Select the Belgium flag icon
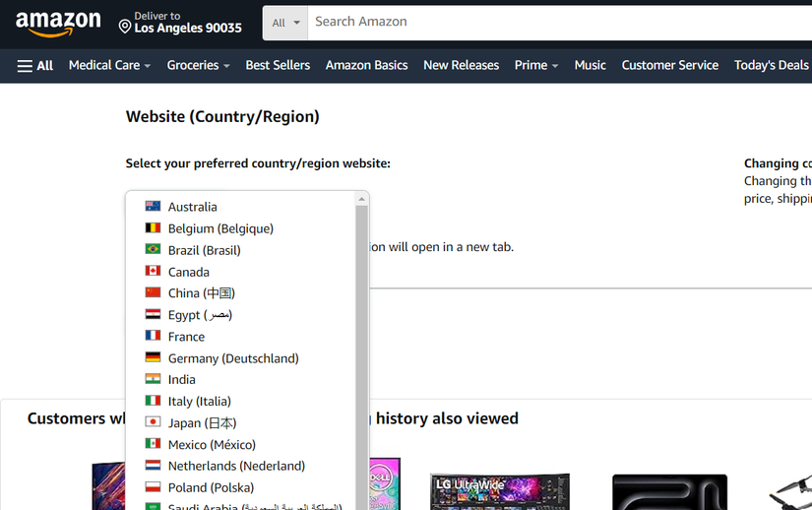This screenshot has height=510, width=812. pyautogui.click(x=153, y=227)
